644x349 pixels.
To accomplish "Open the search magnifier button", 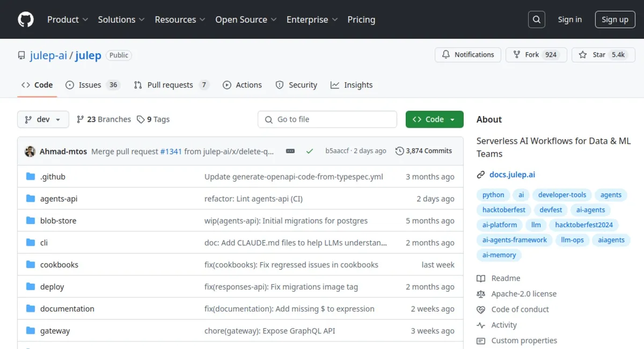I will click(x=537, y=19).
